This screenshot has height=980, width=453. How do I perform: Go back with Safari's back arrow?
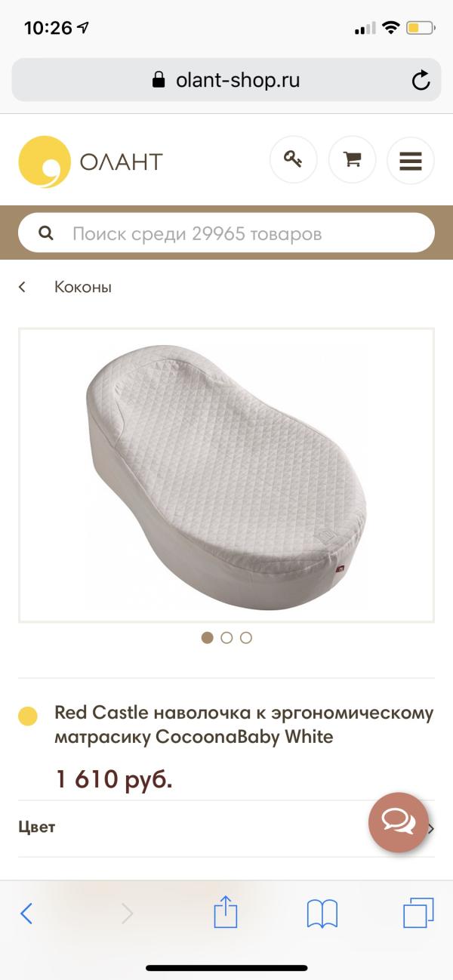26,914
